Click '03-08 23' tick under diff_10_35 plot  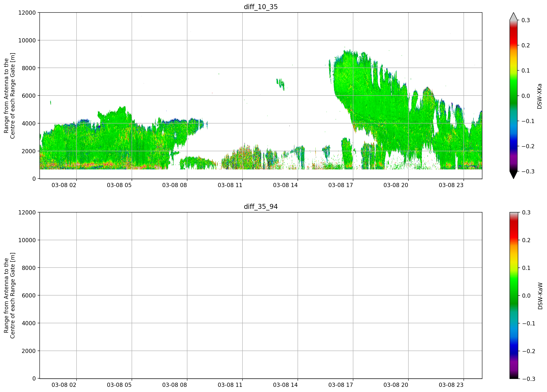coord(451,185)
